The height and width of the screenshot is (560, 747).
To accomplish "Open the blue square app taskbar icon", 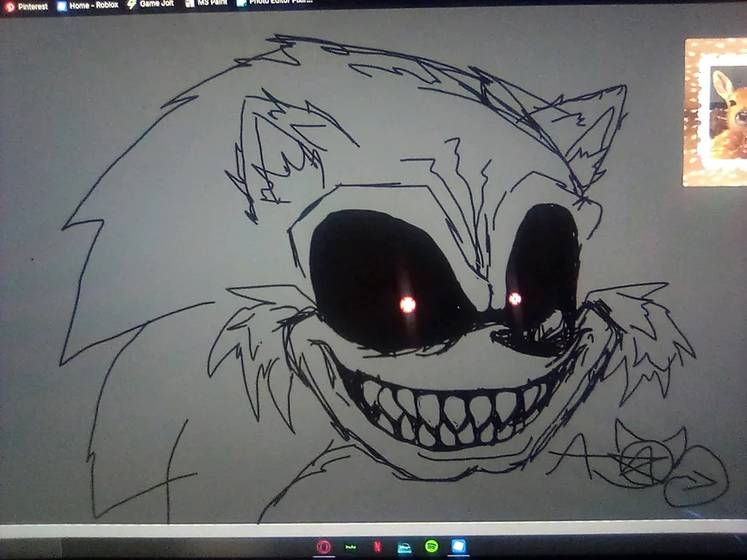I will [458, 546].
